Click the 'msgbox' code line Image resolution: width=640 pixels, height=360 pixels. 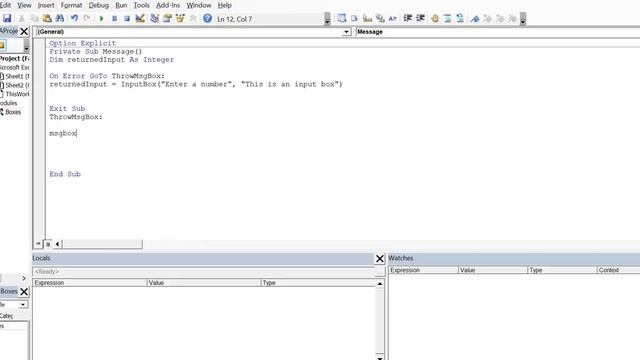[x=63, y=133]
